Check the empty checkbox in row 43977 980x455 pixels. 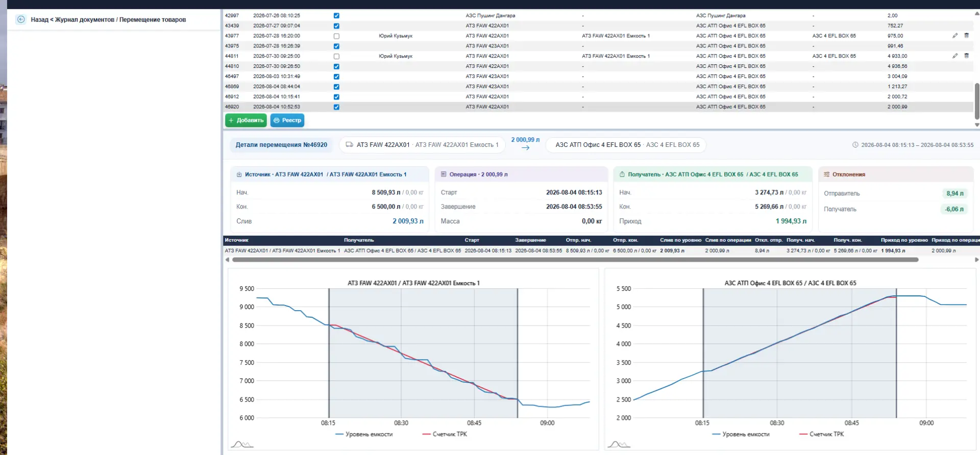click(336, 36)
